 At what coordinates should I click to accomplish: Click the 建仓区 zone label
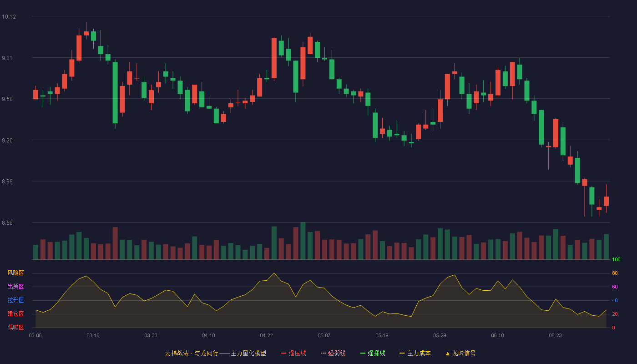tap(15, 314)
